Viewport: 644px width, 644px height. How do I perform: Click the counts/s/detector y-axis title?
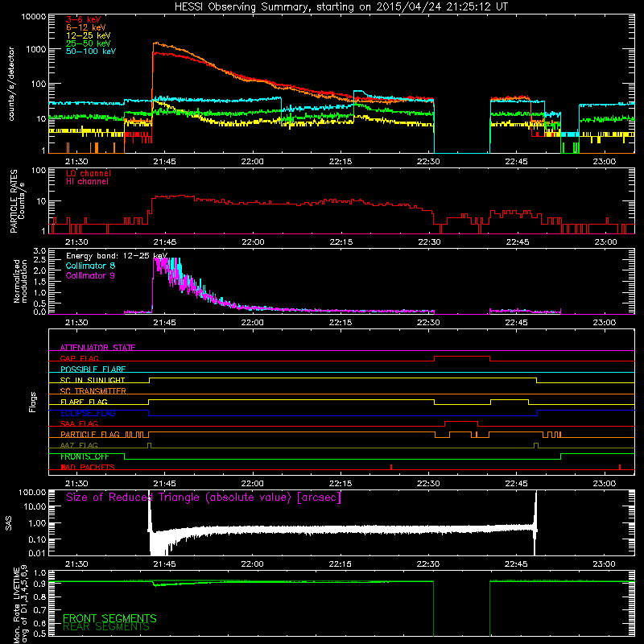click(11, 84)
